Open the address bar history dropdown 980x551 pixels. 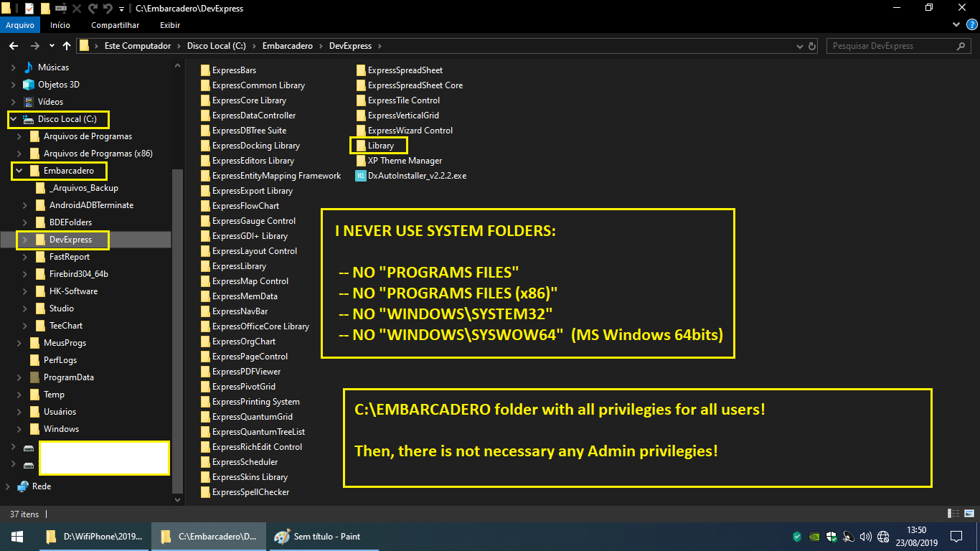click(x=800, y=46)
